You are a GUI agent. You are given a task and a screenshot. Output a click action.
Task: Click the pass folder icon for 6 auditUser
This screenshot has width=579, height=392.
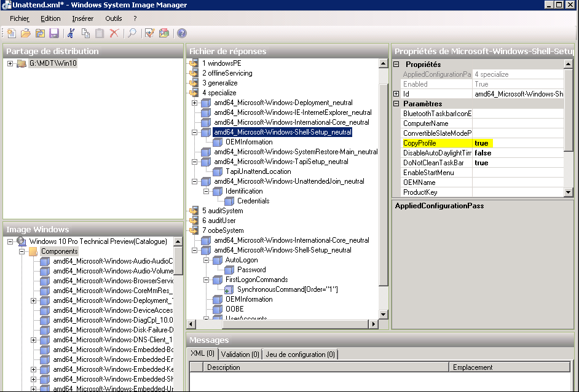click(194, 221)
